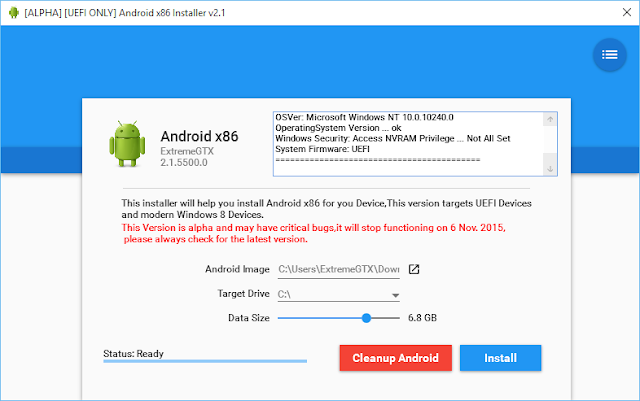The width and height of the screenshot is (640, 401).
Task: Start installation with Install button
Action: [500, 358]
